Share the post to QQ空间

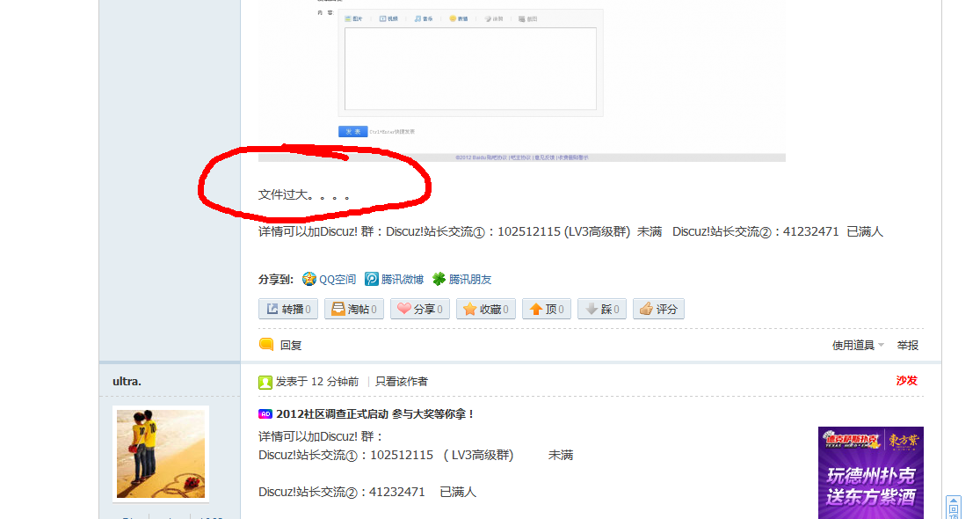tap(331, 279)
